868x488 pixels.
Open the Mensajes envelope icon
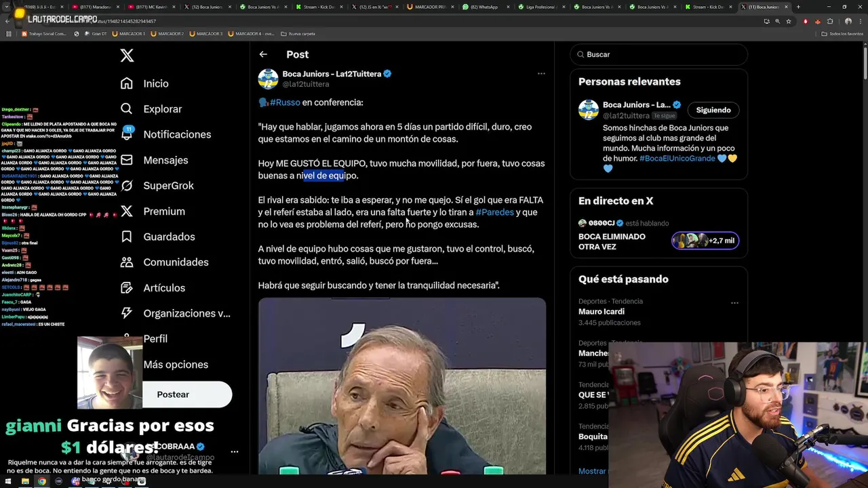click(127, 160)
